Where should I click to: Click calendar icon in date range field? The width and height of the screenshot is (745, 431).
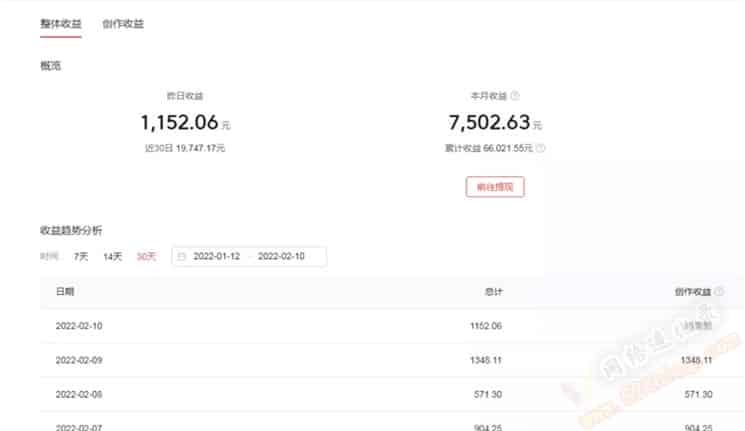click(x=181, y=257)
